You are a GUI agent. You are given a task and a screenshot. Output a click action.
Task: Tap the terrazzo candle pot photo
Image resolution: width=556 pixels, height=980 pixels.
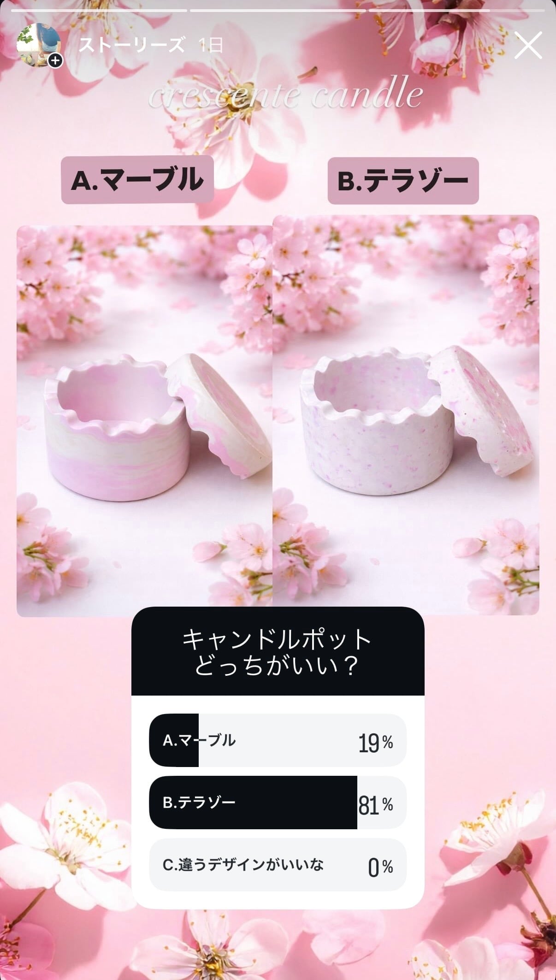pos(406,415)
